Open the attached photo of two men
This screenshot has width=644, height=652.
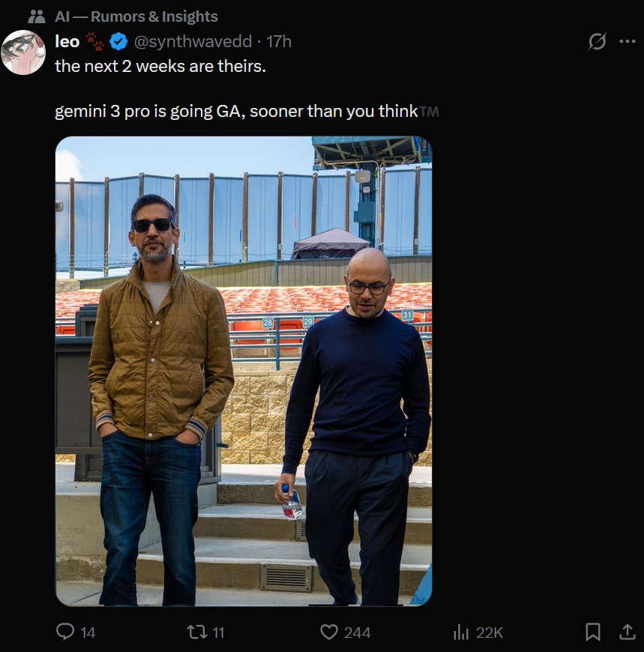coord(244,371)
